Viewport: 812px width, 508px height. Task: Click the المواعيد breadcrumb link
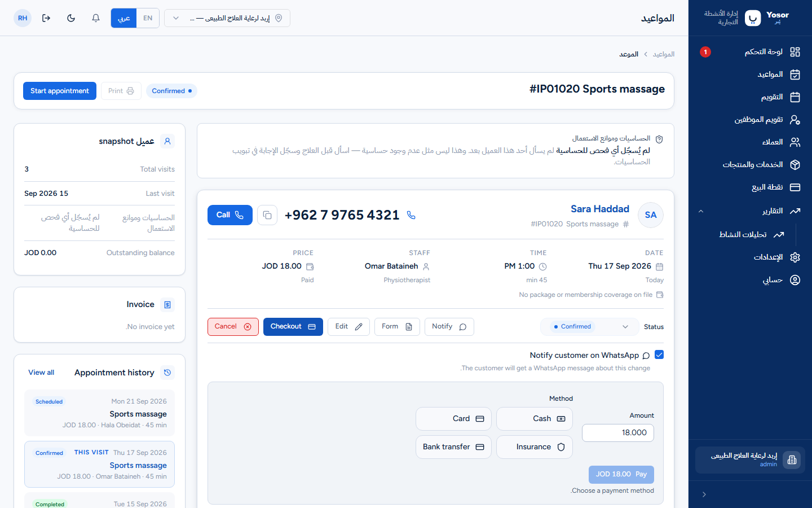tap(664, 54)
